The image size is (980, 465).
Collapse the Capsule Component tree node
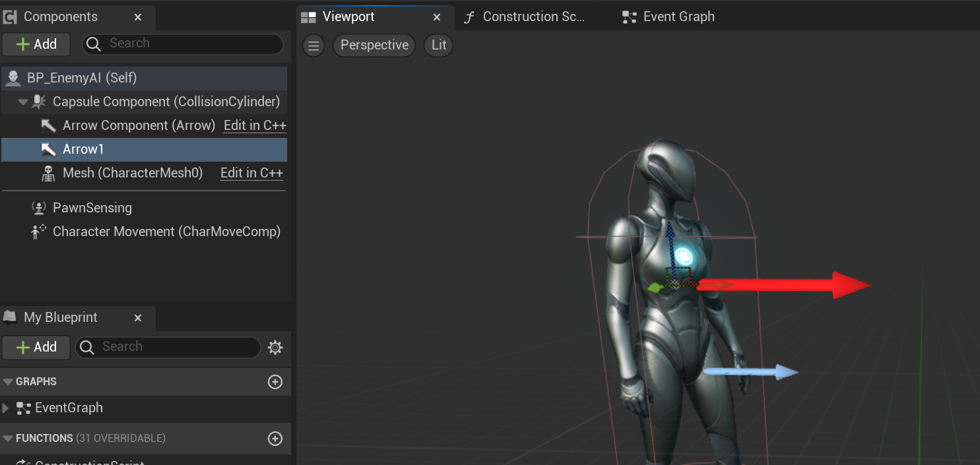[23, 102]
